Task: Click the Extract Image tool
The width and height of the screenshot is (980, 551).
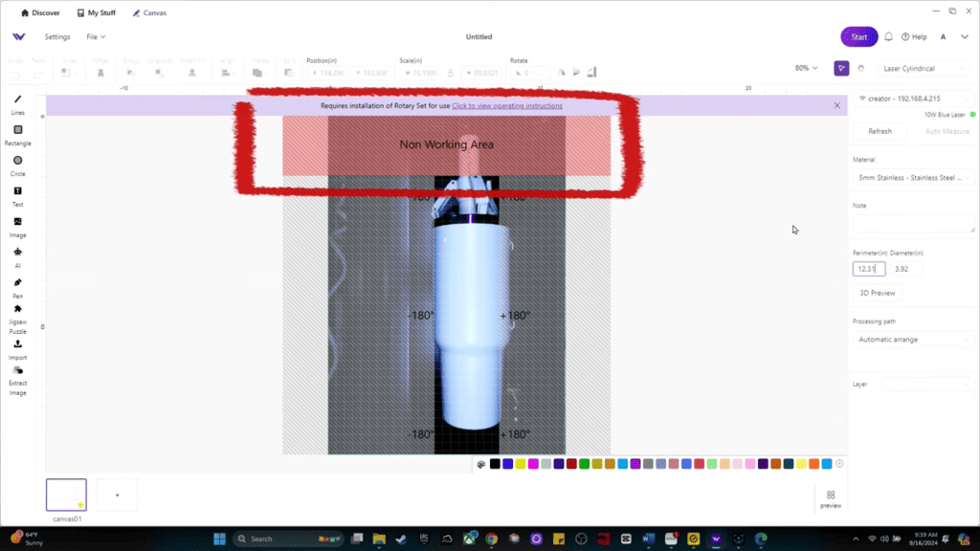Action: (x=17, y=381)
